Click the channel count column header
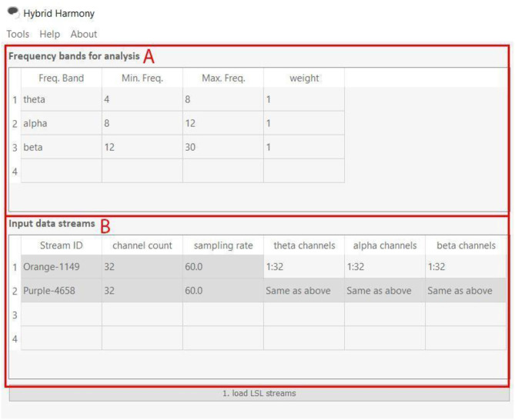Viewport: 515px width, 420px height. tap(142, 245)
